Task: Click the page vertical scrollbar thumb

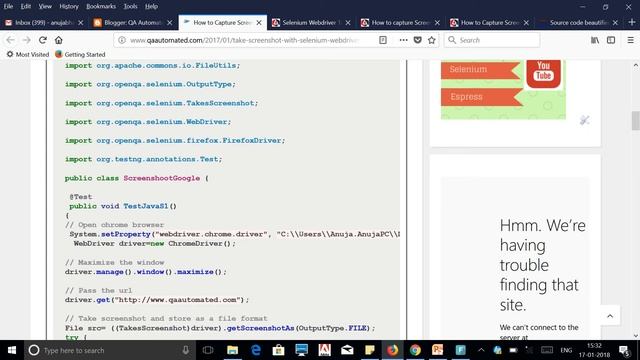Action: 636,120
